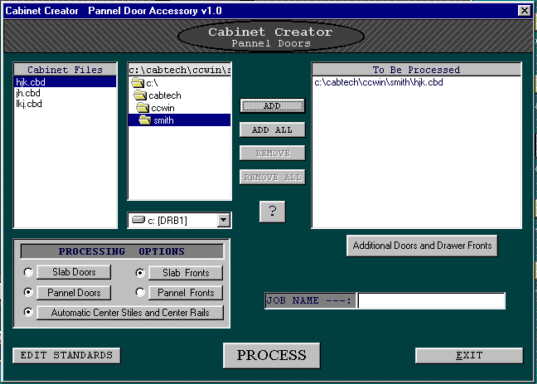Screen dimensions: 537x384
Task: Click the Slab Doors button
Action: pos(74,272)
